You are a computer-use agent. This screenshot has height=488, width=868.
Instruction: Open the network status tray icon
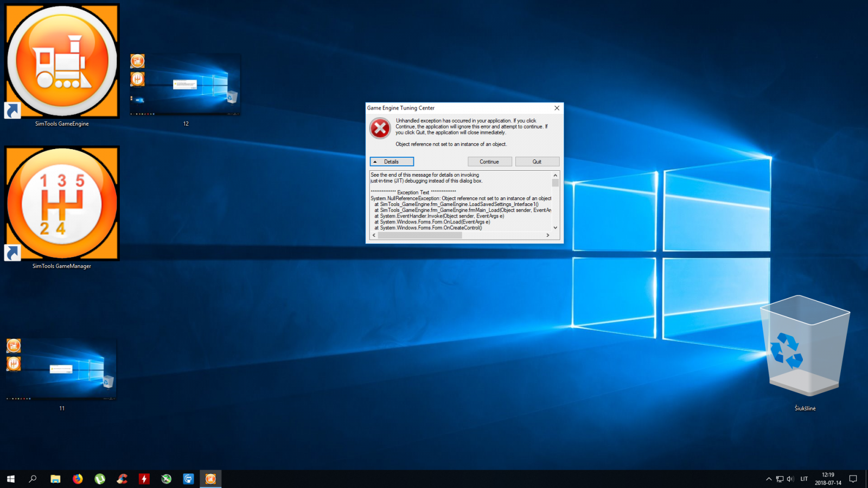click(780, 479)
